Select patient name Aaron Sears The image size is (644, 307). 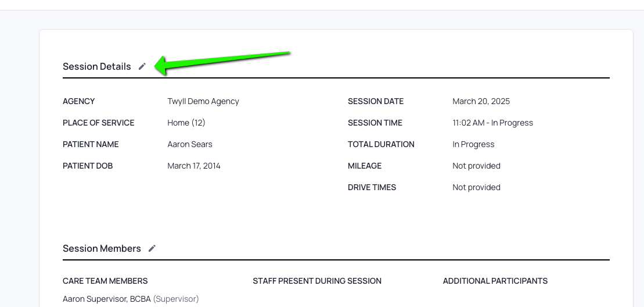pyautogui.click(x=190, y=144)
